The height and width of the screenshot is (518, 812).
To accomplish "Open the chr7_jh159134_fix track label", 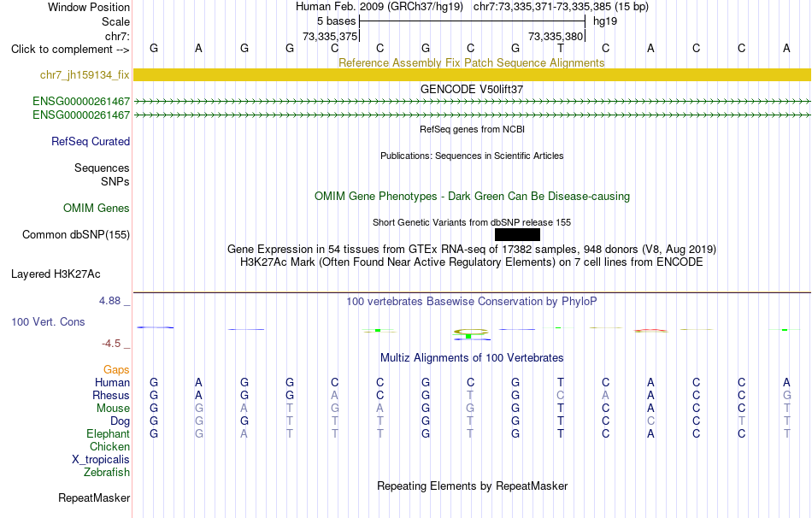I will click(x=85, y=74).
